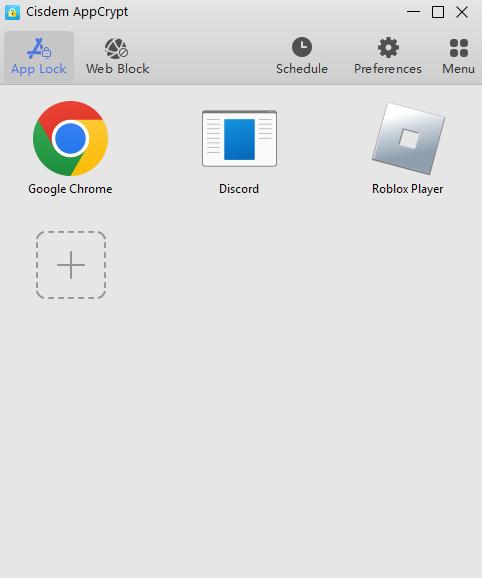
Task: Open the Preferences gear icon
Action: pos(388,48)
